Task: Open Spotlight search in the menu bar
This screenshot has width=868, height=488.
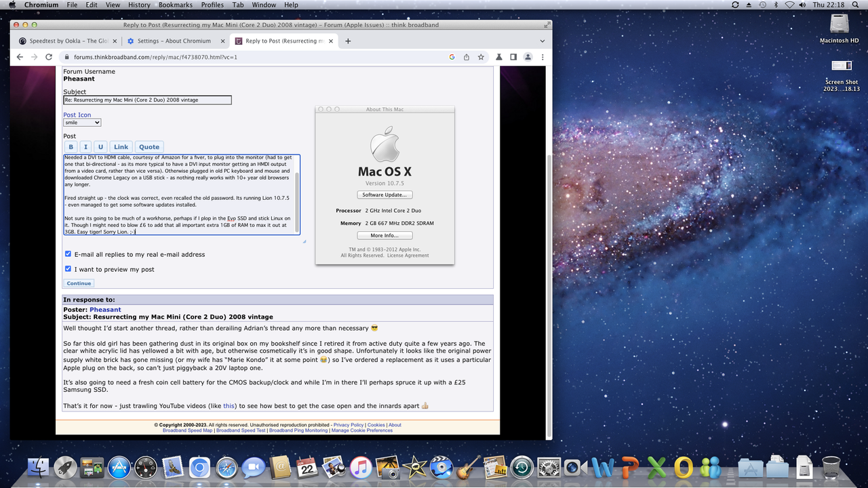Action: coord(855,5)
